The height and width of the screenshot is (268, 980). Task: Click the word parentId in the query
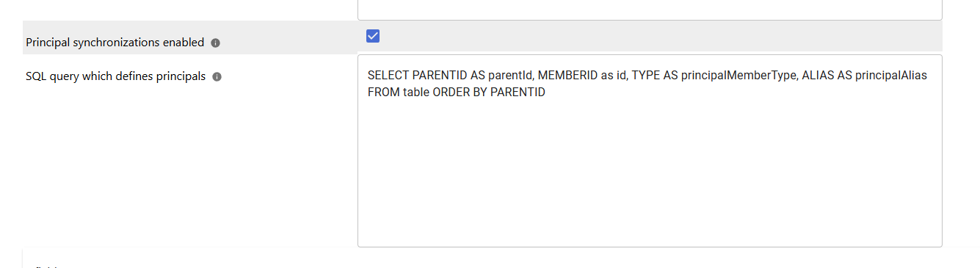pos(509,75)
